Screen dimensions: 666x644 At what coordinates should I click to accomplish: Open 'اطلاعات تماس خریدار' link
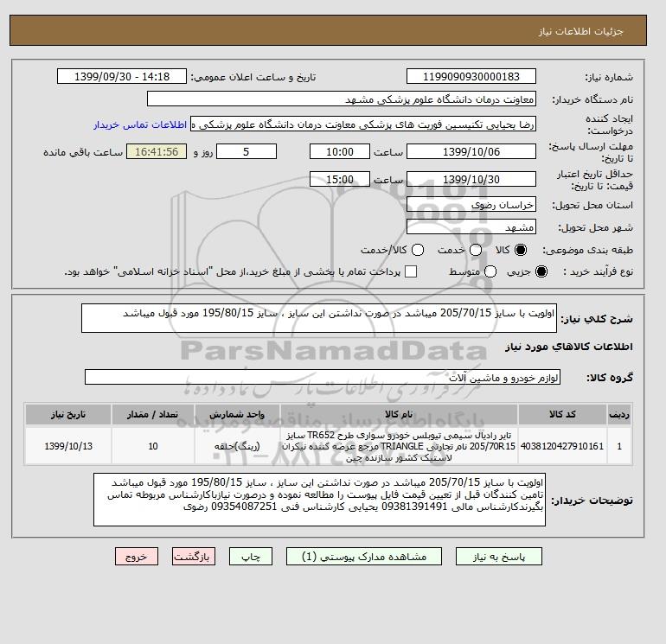click(x=140, y=124)
